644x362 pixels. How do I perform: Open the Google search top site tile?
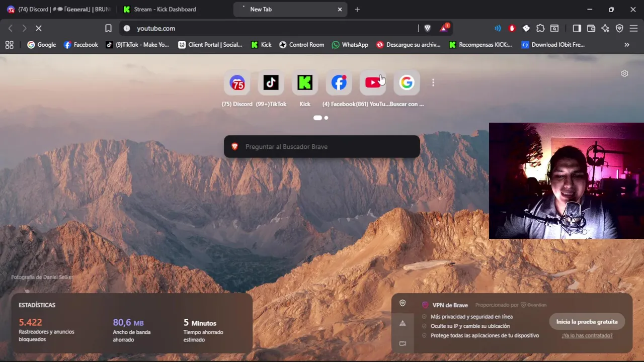tap(407, 82)
